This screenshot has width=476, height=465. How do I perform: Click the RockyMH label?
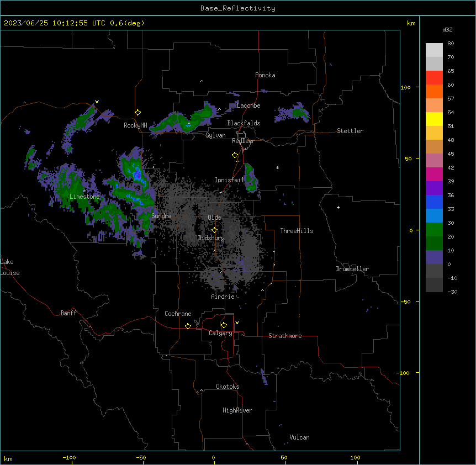click(135, 125)
